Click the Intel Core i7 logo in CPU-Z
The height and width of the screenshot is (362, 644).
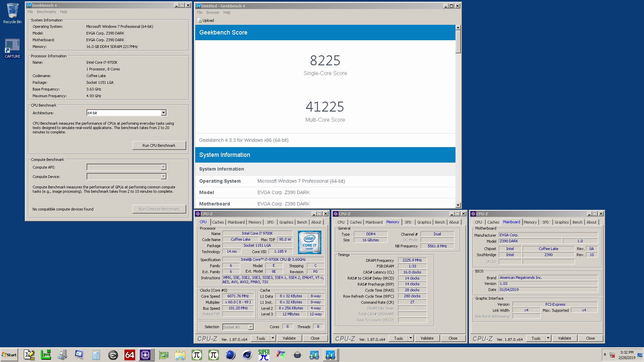tap(309, 242)
